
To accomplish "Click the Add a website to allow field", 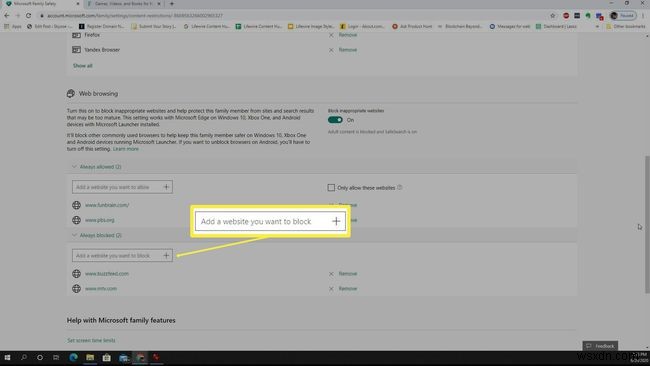I will tap(122, 187).
